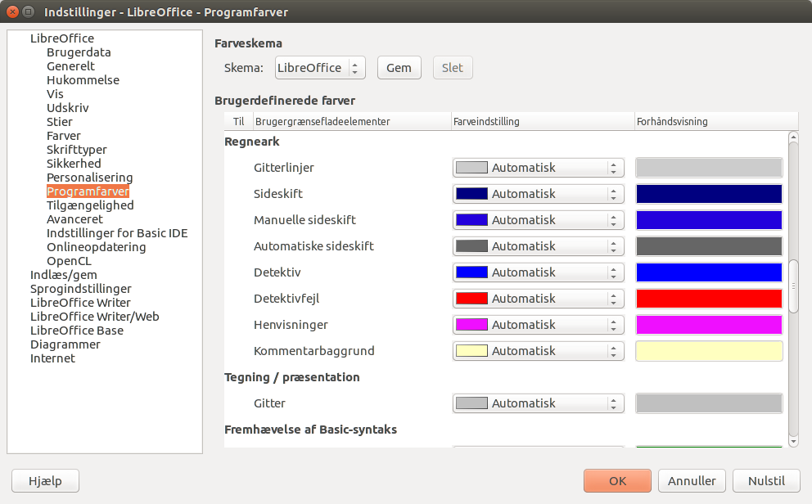Open the Skema LibreOffice dropdown
812x504 pixels.
[320, 68]
